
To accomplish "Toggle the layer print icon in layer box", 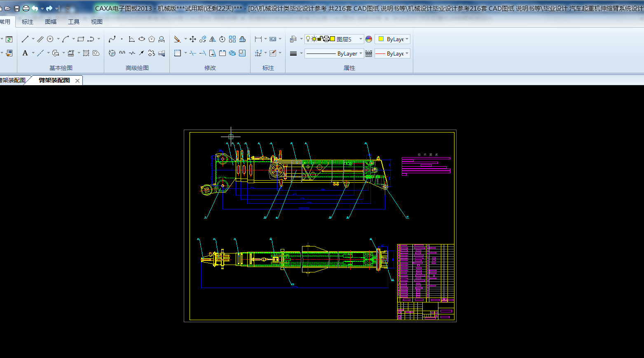I will (x=326, y=39).
